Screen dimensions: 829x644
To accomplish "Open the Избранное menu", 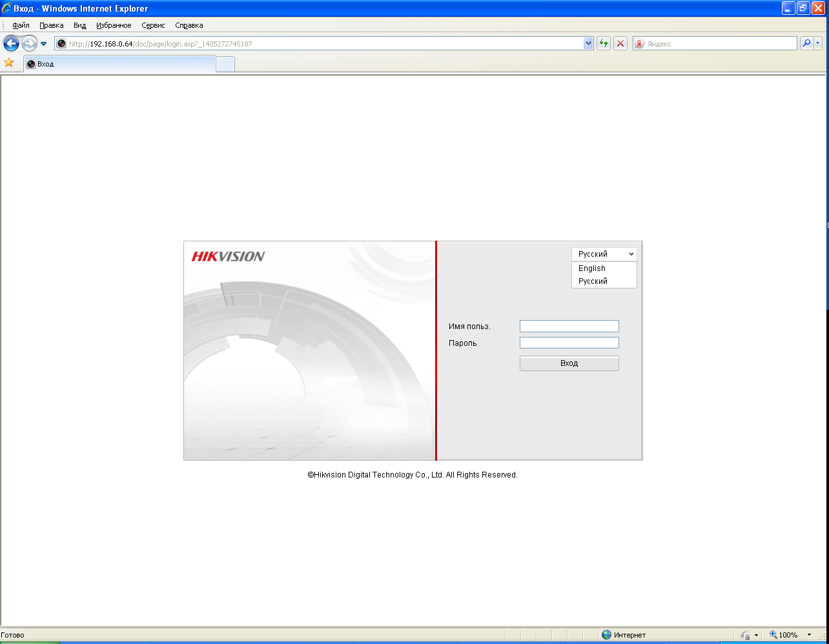I will pyautogui.click(x=114, y=25).
